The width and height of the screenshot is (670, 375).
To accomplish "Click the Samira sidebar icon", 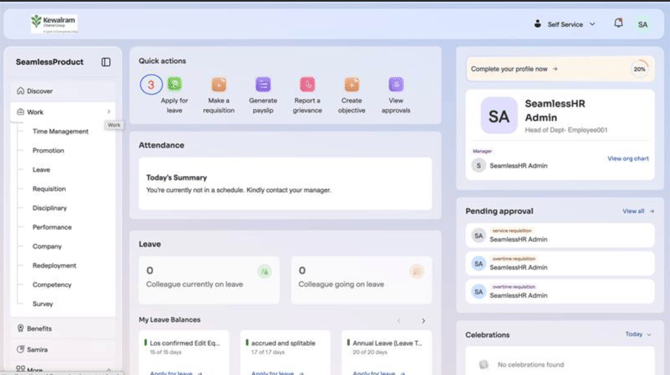I will click(x=20, y=349).
